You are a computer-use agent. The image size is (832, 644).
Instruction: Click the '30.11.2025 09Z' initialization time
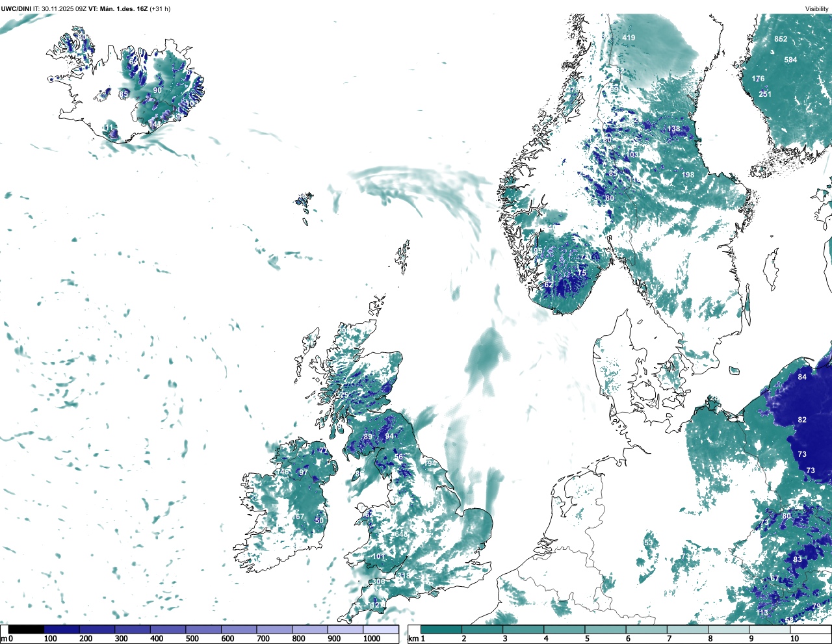(64, 9)
